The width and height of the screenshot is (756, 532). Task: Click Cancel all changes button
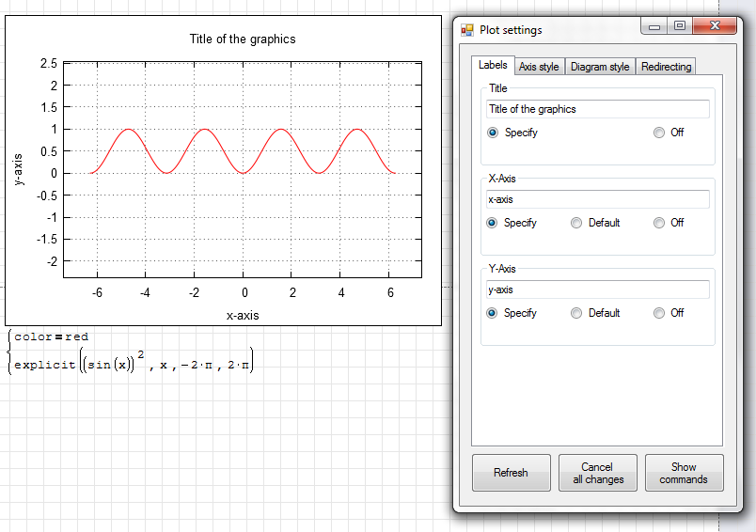597,473
